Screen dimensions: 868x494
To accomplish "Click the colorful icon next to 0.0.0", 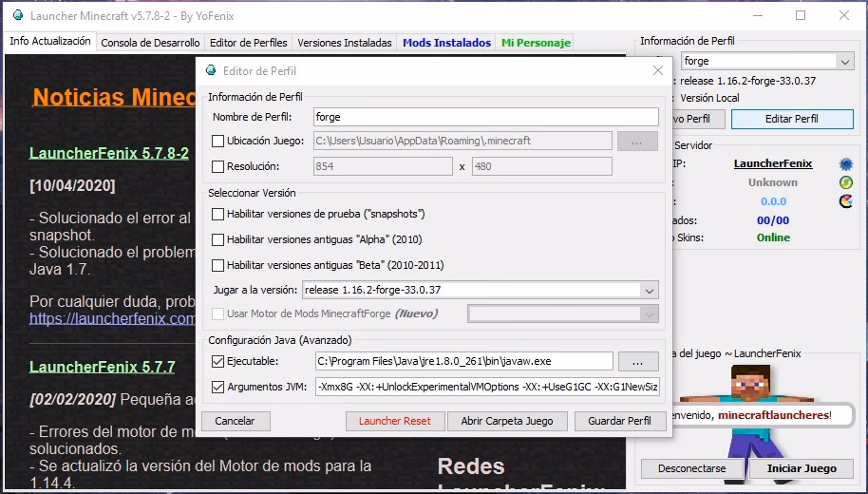I will coord(845,201).
